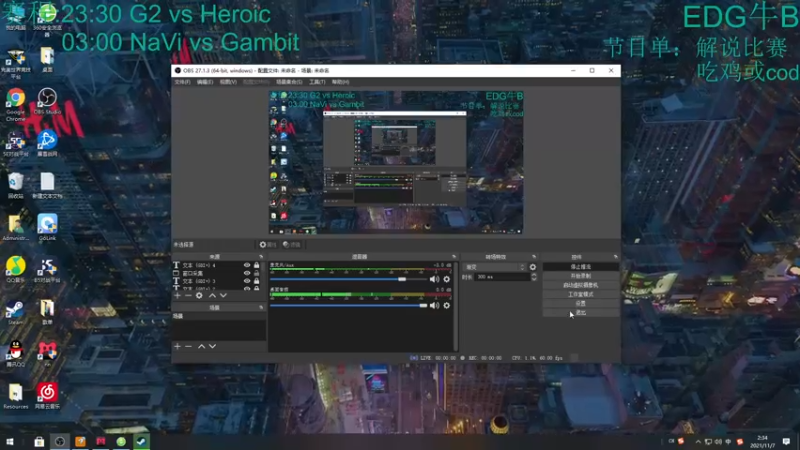Enable Studio Mode (工作室模式) button
Screen dimensions: 800x450
click(x=581, y=294)
